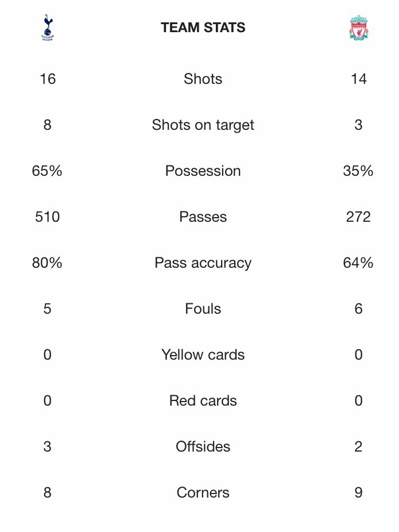Click the Liverpool FC crest icon
This screenshot has height=532, width=399.
coord(359,28)
